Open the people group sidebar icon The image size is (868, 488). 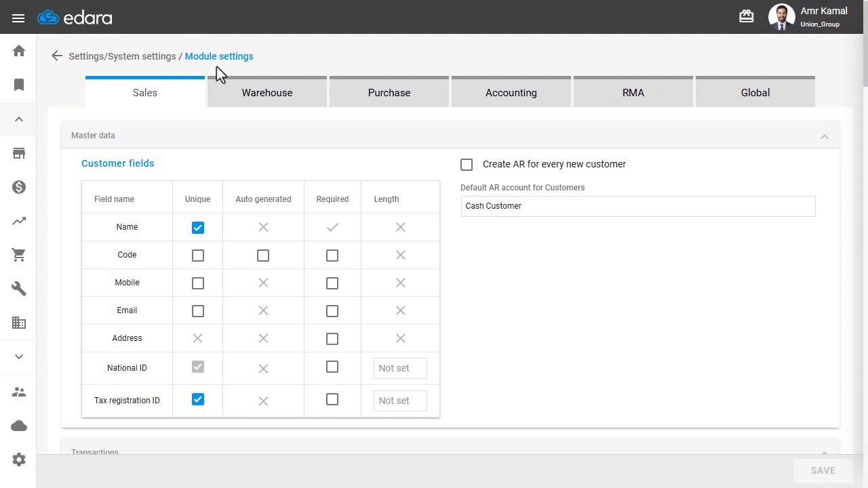click(19, 392)
